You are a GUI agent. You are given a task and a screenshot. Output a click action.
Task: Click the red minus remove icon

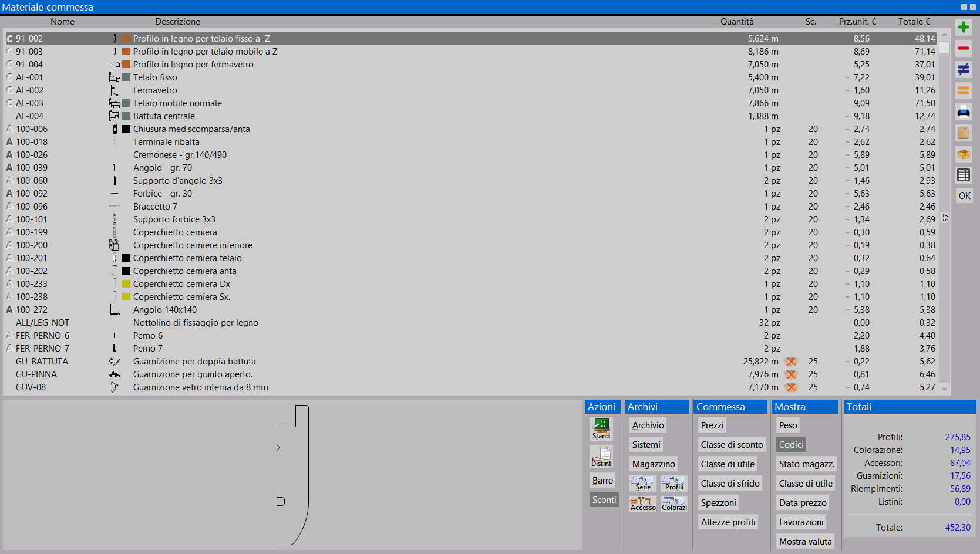point(964,48)
